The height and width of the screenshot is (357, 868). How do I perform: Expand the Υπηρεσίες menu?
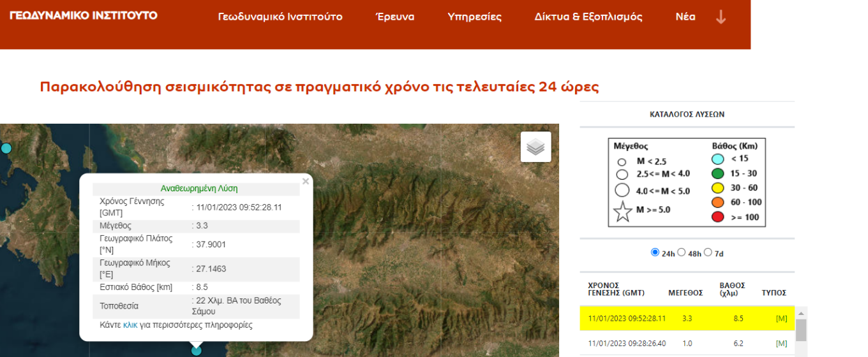point(474,17)
